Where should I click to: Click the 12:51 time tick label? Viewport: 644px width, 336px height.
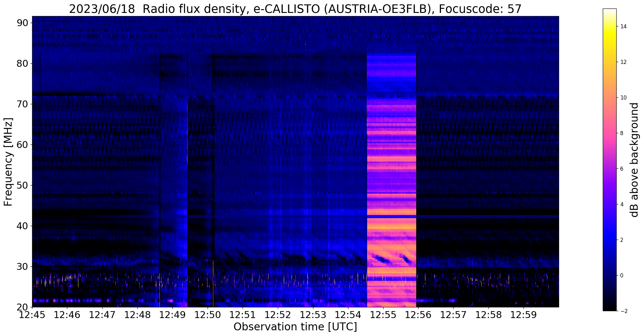tap(243, 315)
